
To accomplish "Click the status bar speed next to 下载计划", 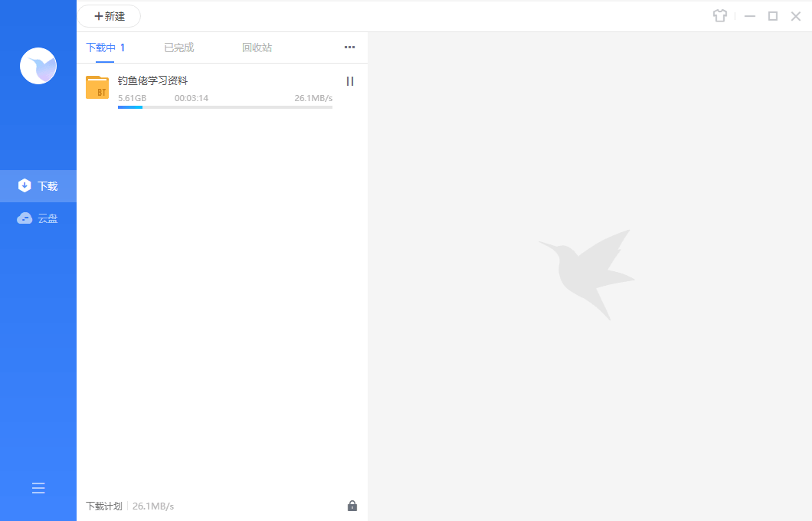I will (x=153, y=506).
